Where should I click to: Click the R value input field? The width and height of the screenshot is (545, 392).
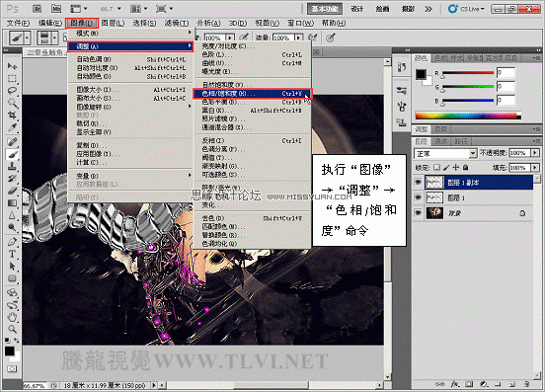point(506,73)
